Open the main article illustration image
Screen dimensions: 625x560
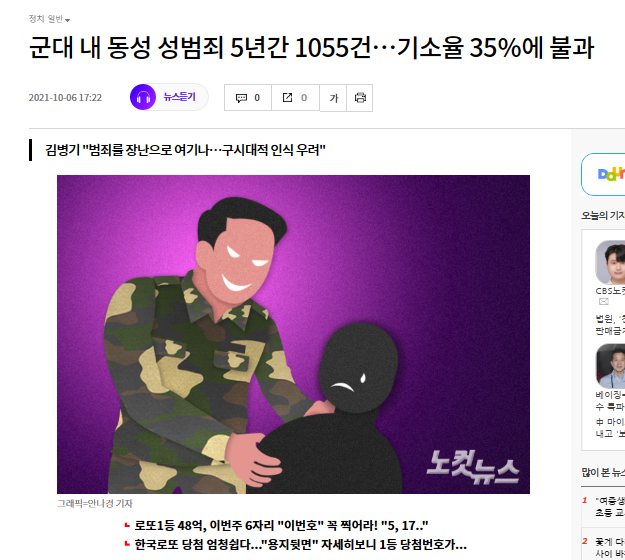tap(293, 334)
